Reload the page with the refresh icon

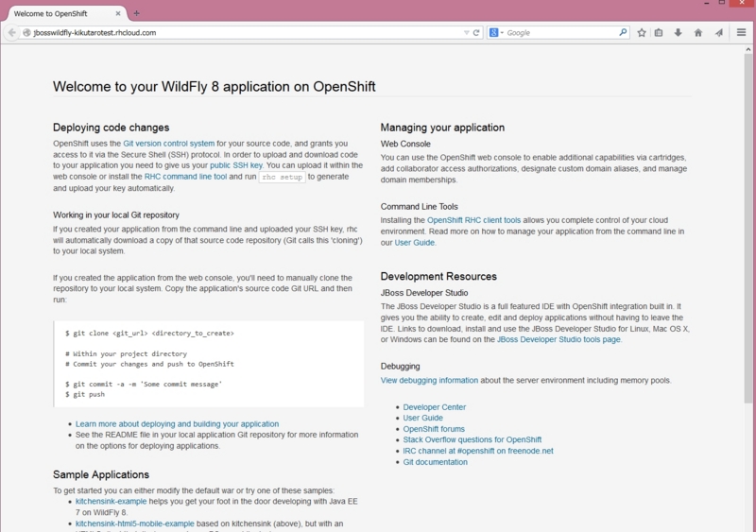point(476,33)
